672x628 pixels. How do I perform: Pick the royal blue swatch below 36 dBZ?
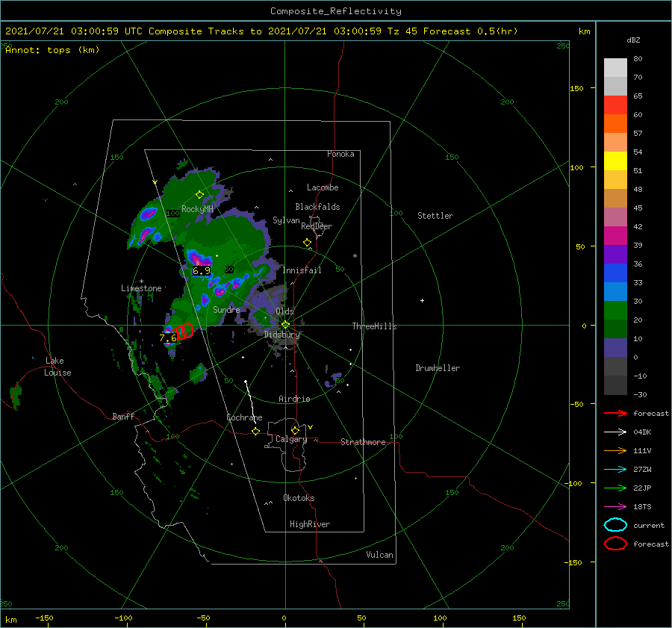tap(615, 273)
